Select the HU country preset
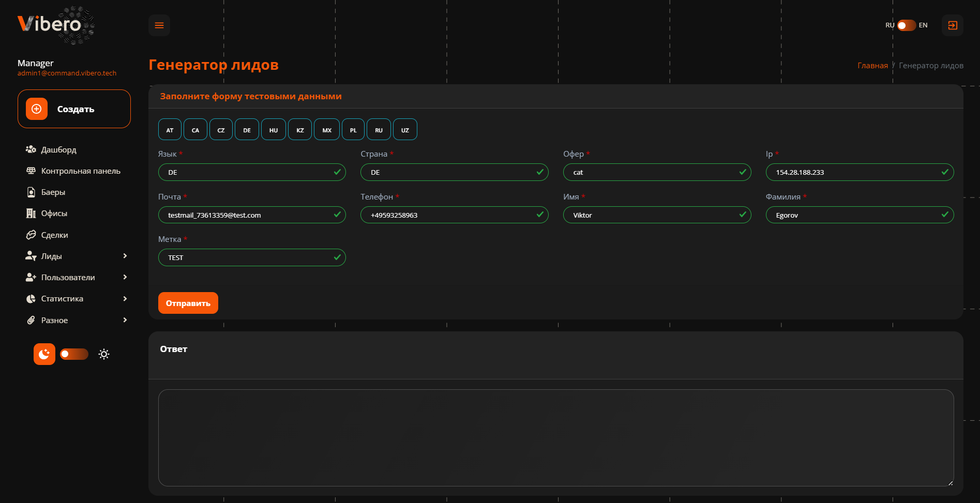The image size is (980, 503). tap(274, 129)
